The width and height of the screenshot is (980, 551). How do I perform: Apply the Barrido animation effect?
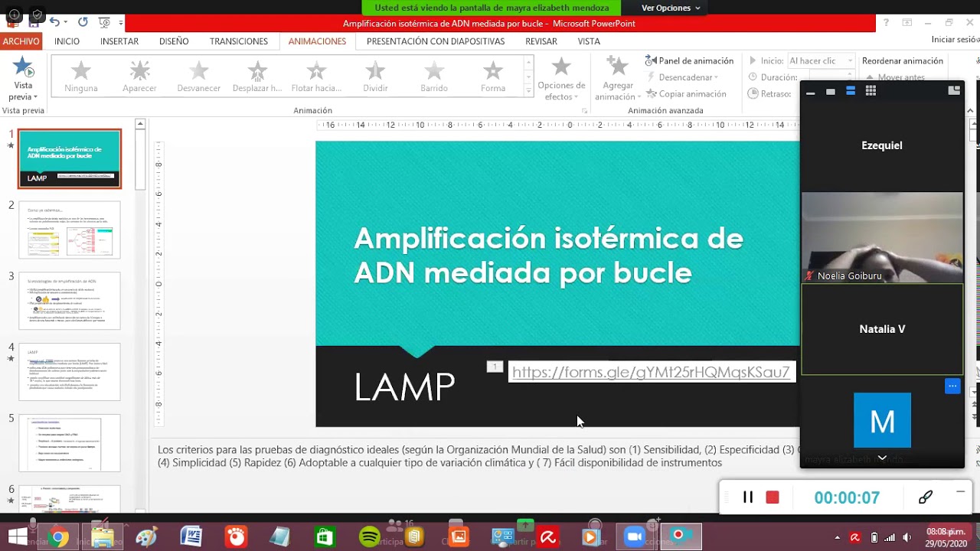tap(434, 77)
